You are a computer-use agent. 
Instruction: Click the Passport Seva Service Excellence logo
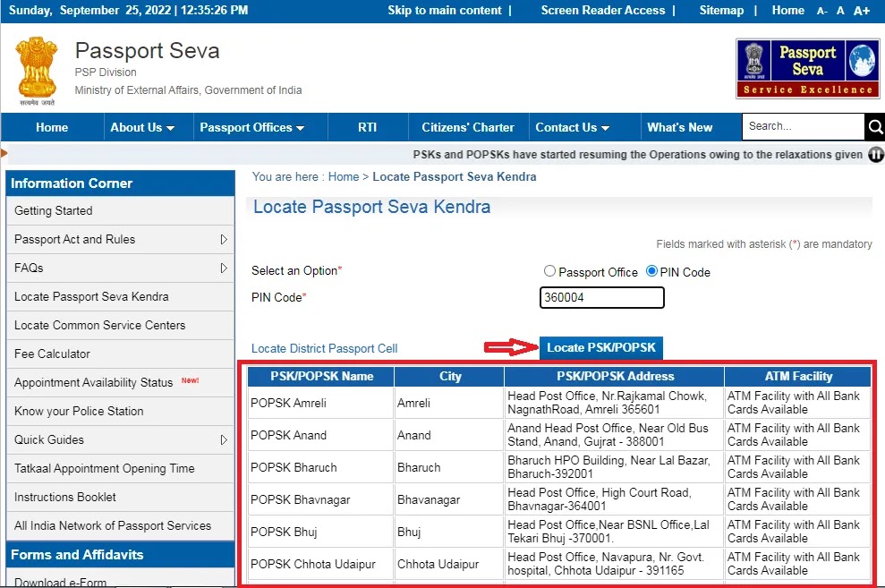(806, 68)
